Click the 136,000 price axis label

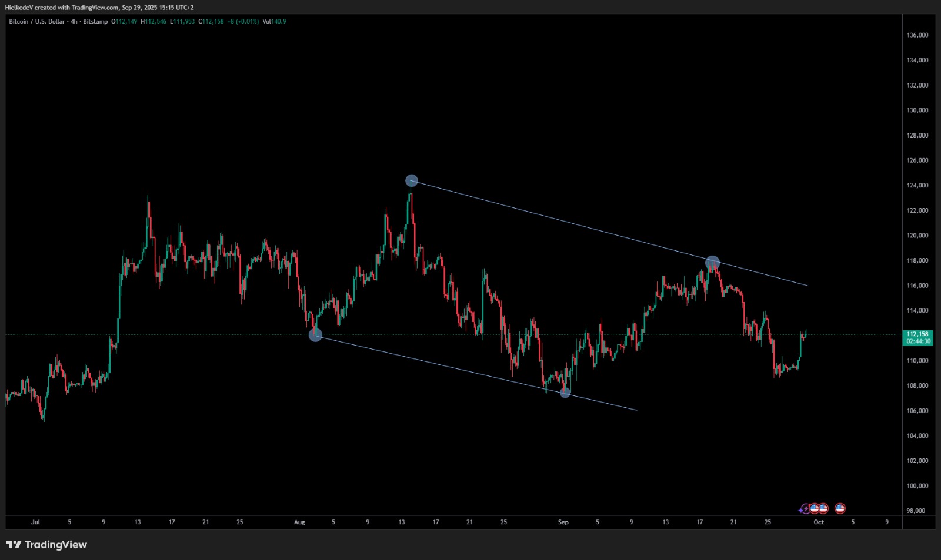(x=917, y=35)
